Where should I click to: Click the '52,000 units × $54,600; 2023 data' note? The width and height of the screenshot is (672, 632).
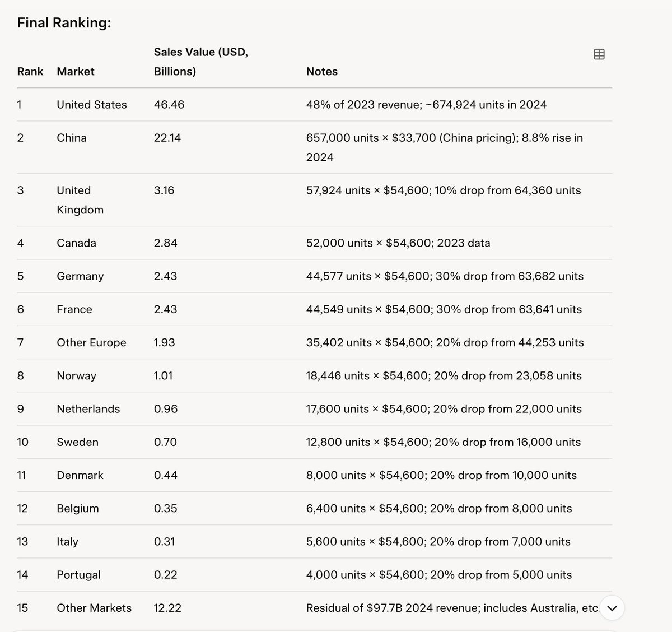pos(398,243)
